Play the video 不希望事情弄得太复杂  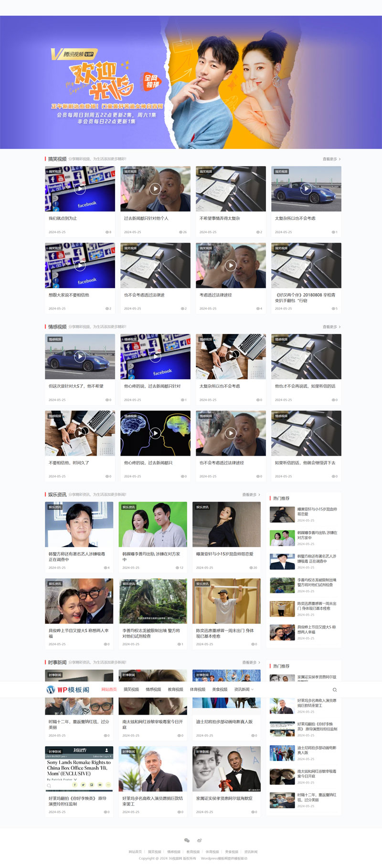231,189
